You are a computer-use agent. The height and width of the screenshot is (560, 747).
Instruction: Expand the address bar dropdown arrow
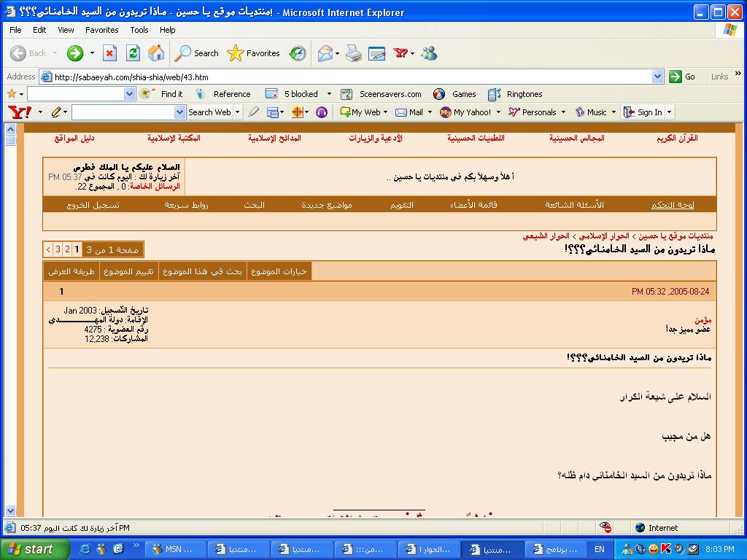(x=658, y=77)
